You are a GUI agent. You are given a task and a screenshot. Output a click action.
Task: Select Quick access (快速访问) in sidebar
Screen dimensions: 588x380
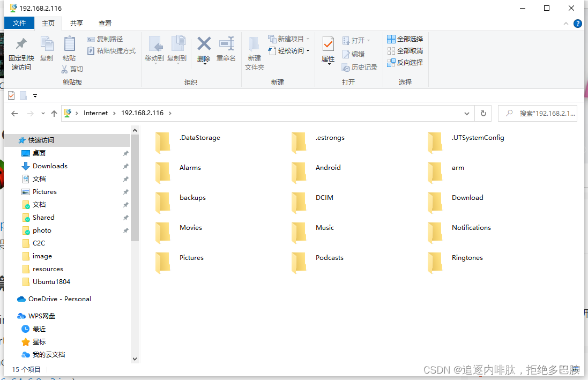(x=67, y=140)
